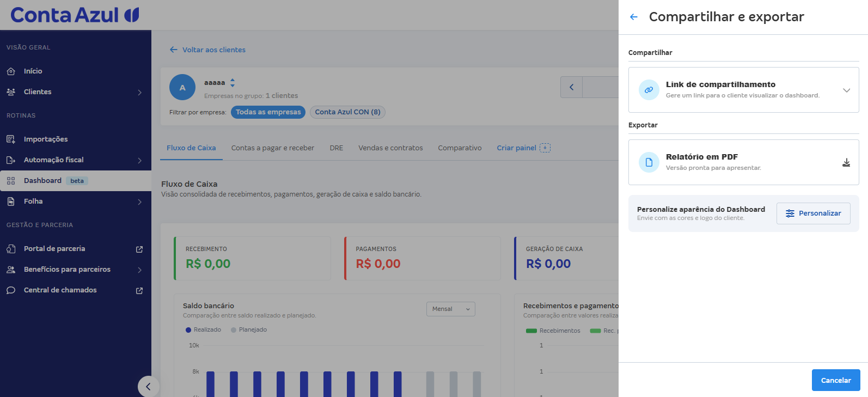Toggle the Recebimentos legend series
Screen dimensions: 868x397
click(x=553, y=331)
